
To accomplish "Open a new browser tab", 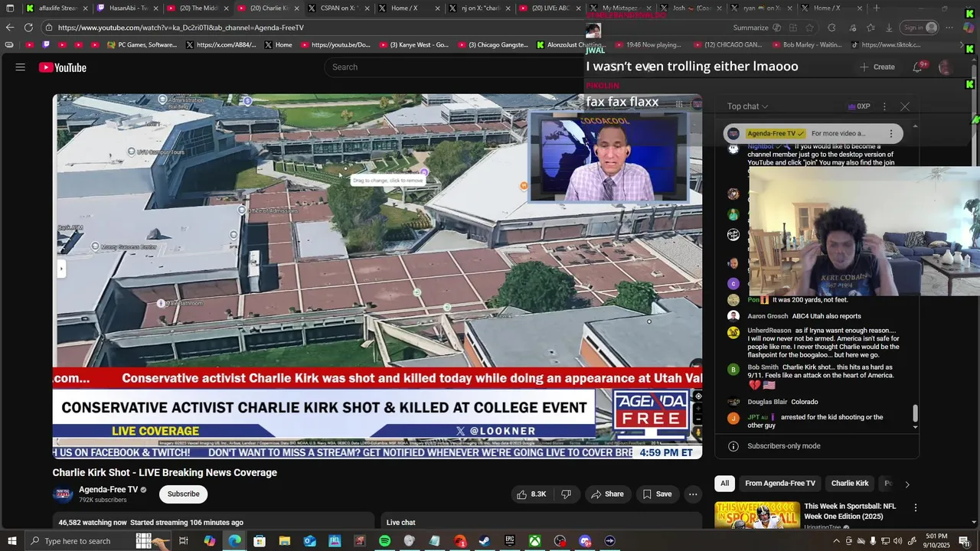I will click(877, 8).
